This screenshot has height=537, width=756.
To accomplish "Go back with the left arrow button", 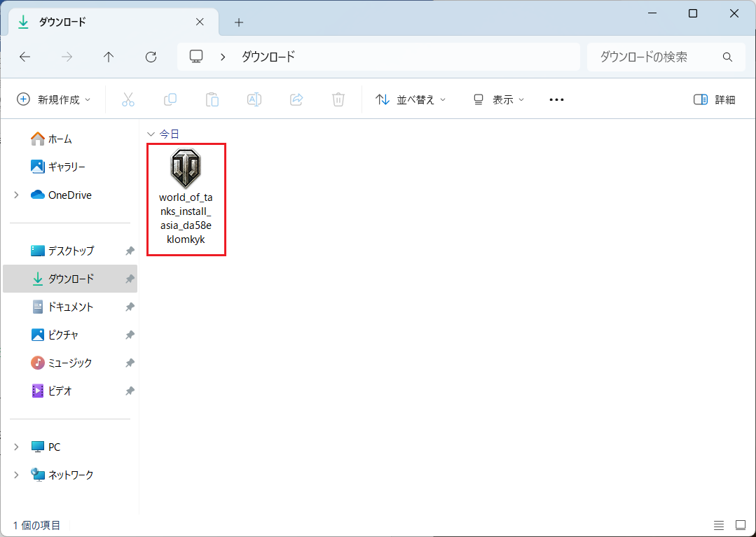I will point(25,57).
